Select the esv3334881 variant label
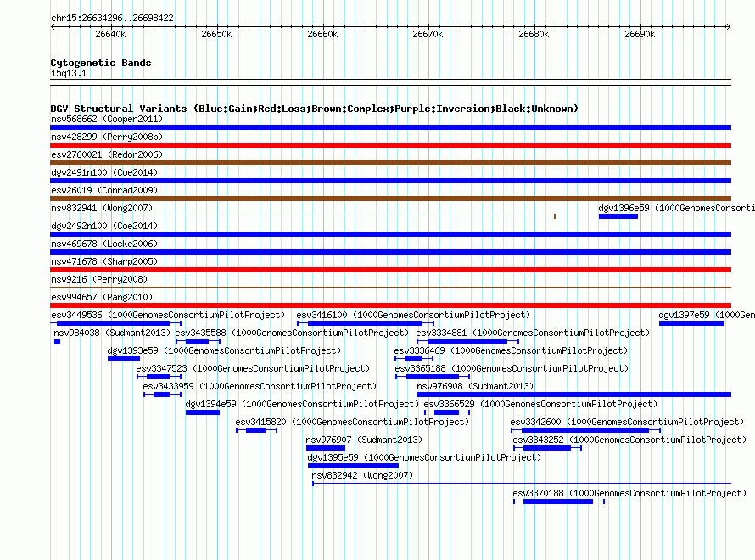755x560 pixels. 533,333
